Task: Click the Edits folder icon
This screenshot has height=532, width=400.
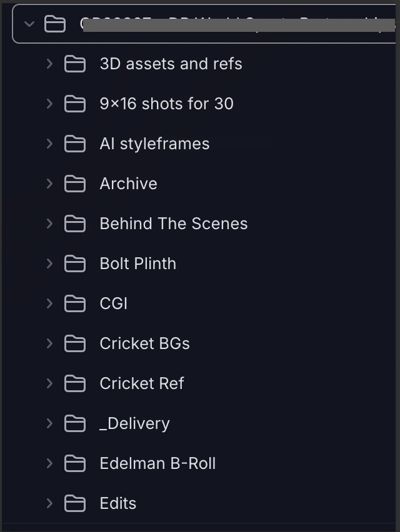Action: tap(75, 503)
